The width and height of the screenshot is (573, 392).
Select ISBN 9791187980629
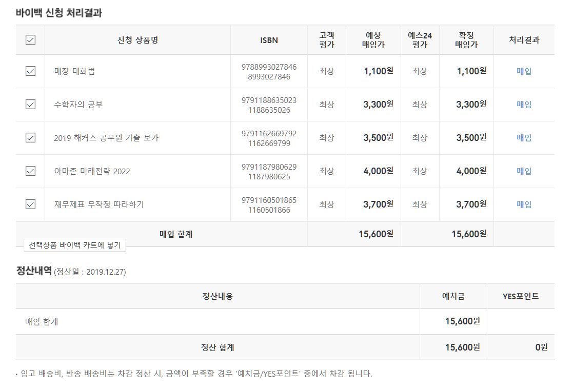point(269,167)
